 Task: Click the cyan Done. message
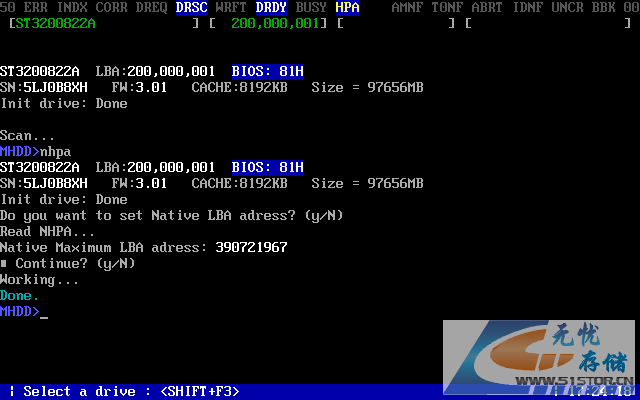pyautogui.click(x=19, y=295)
